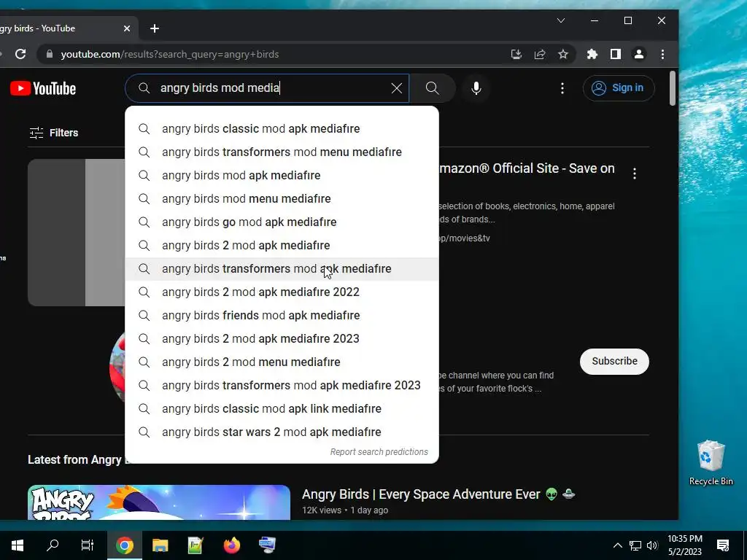The height and width of the screenshot is (560, 747).
Task: Open the notification center icon
Action: [723, 545]
